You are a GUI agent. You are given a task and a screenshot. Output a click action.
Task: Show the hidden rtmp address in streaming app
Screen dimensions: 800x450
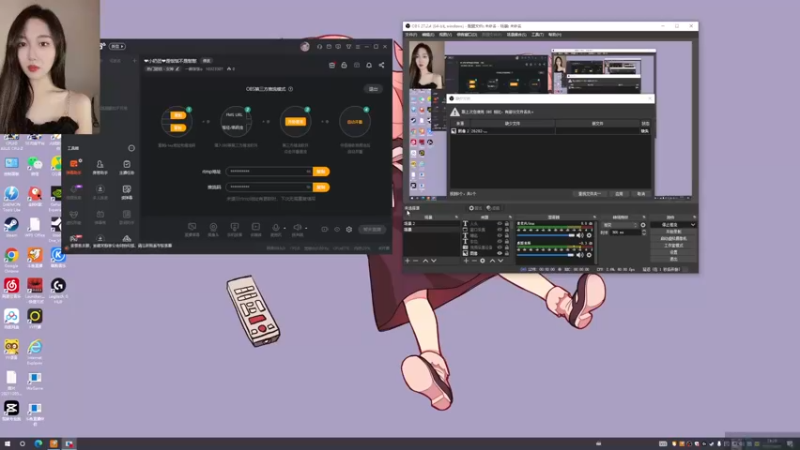pyautogui.click(x=308, y=171)
